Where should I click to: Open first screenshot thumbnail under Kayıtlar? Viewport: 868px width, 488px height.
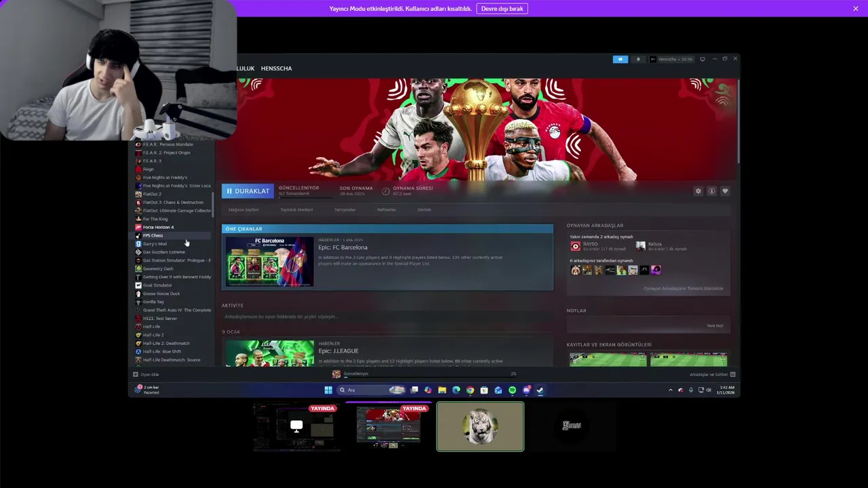pyautogui.click(x=608, y=359)
